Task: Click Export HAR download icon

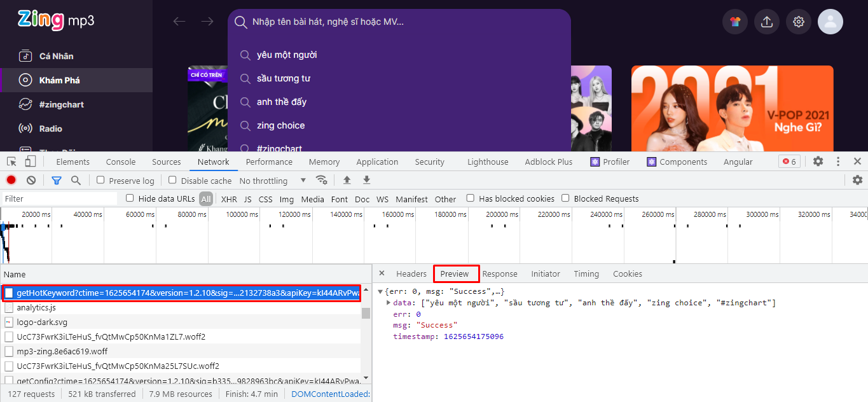Action: (x=366, y=180)
